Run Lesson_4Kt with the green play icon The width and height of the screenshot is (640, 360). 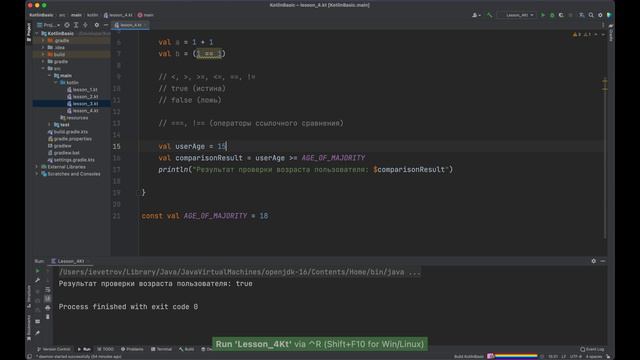tap(543, 15)
